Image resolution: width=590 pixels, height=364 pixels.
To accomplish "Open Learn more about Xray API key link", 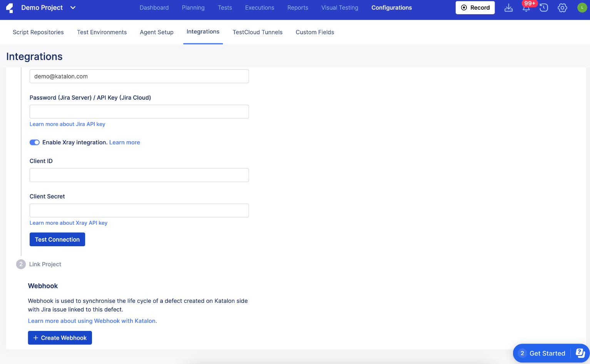I will point(69,223).
